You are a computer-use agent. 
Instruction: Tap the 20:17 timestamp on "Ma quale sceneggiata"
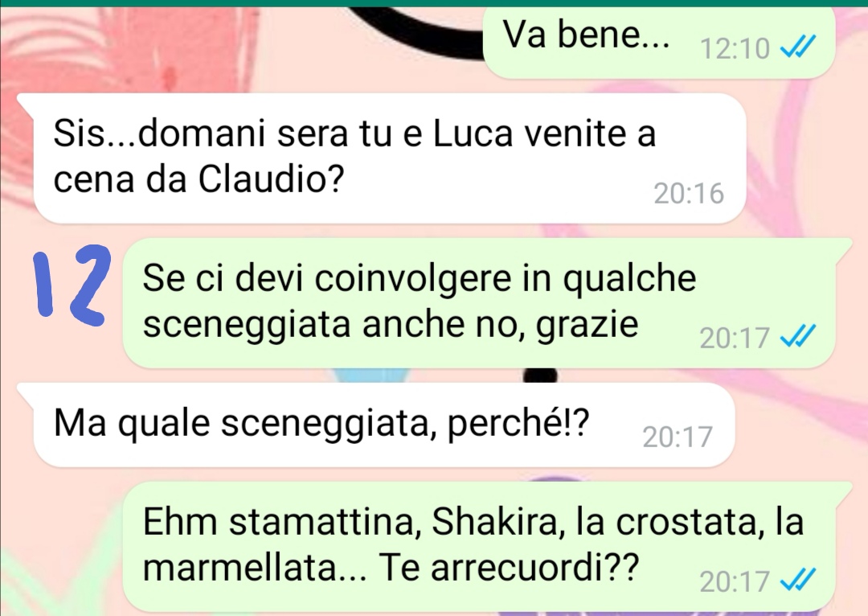pyautogui.click(x=677, y=437)
